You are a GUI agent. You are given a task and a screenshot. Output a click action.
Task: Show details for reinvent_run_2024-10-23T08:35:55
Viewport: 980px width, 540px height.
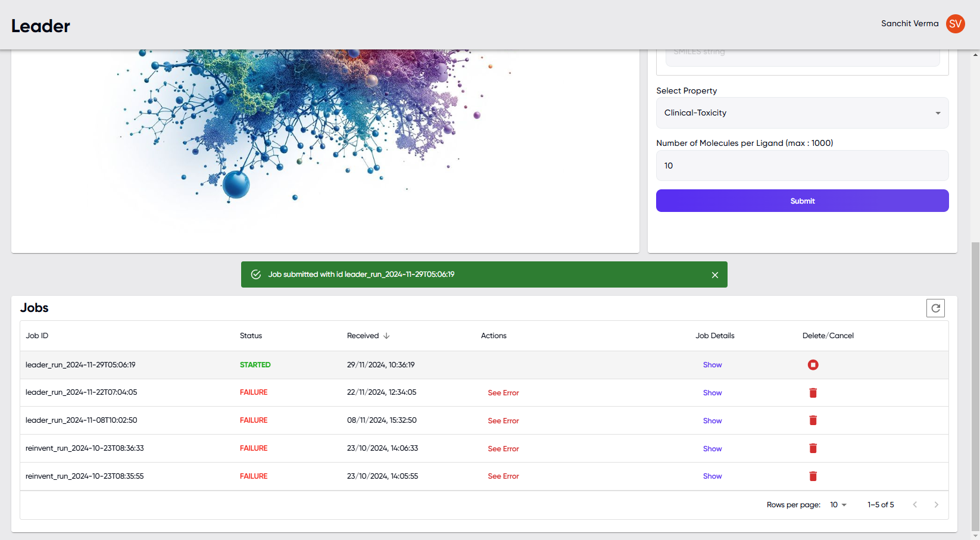click(x=712, y=476)
